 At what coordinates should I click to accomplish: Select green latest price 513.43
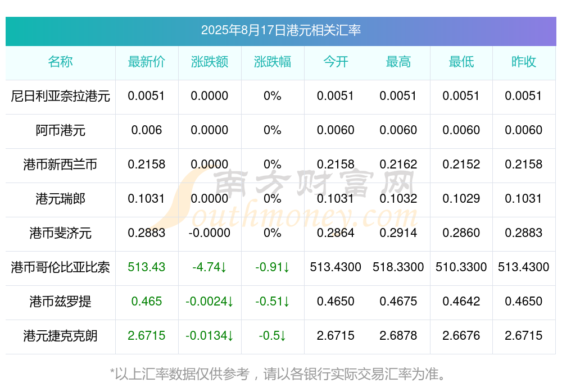click(146, 267)
